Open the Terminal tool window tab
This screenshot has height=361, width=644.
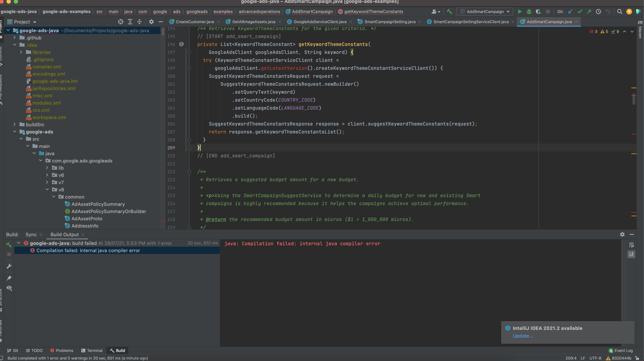pos(92,351)
